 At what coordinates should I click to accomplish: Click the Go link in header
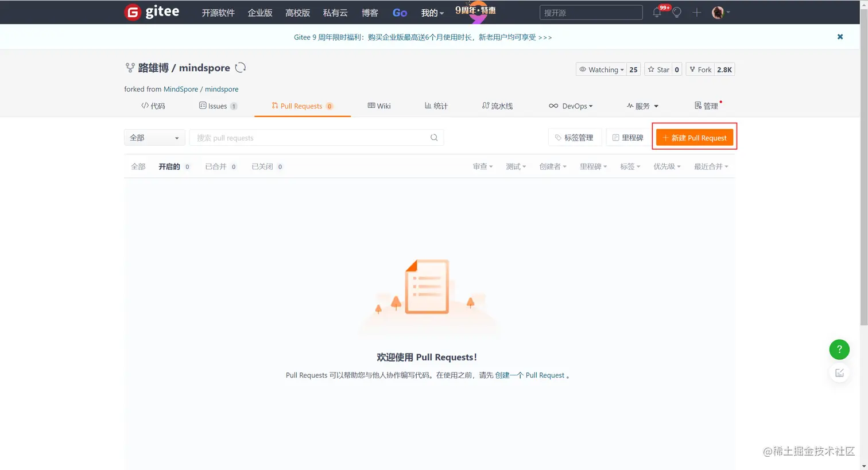400,13
